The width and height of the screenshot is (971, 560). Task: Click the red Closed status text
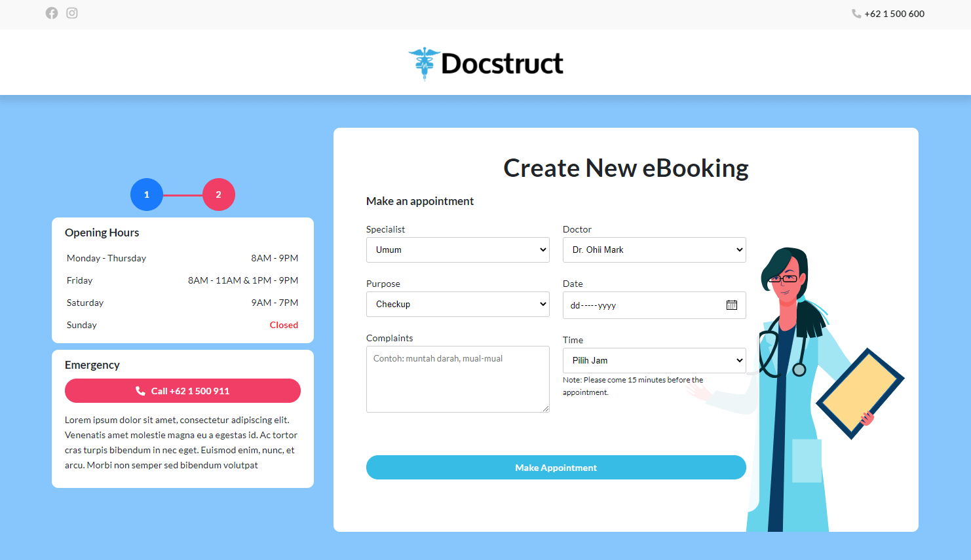click(284, 325)
